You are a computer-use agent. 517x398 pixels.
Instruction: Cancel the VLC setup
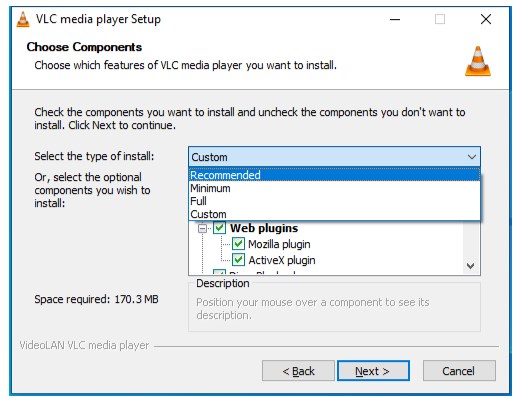pos(459,371)
